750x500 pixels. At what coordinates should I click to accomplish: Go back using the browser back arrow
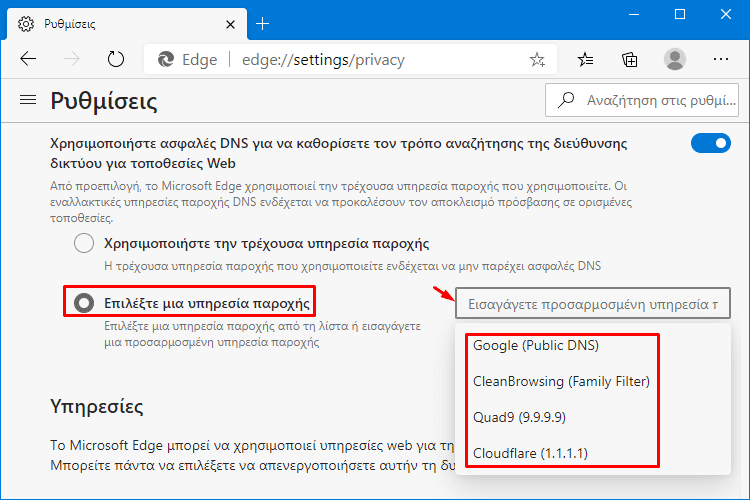pos(28,59)
